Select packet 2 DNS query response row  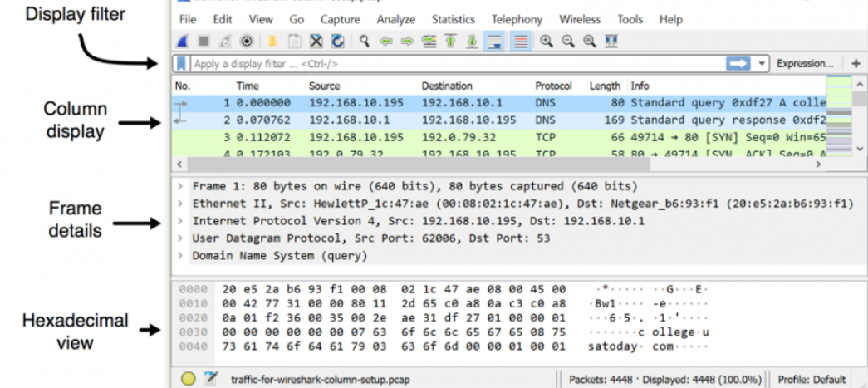click(x=499, y=120)
